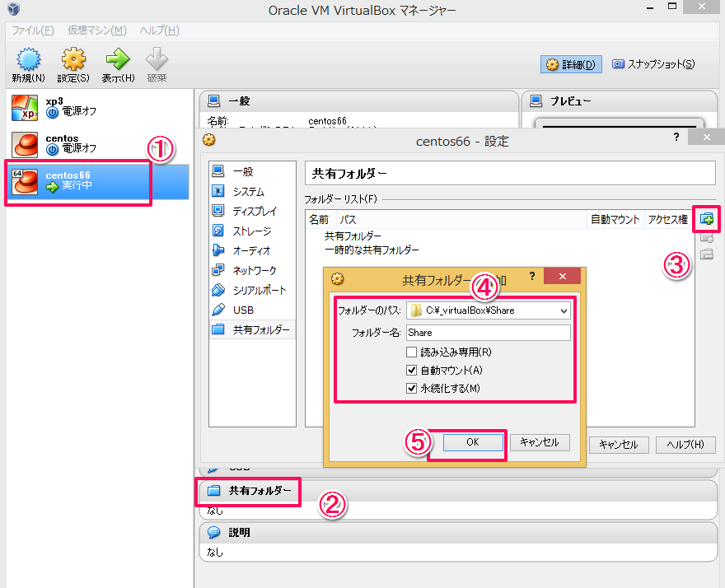Open the フォルダーのパス dropdown
The image size is (725, 588).
pyautogui.click(x=564, y=310)
